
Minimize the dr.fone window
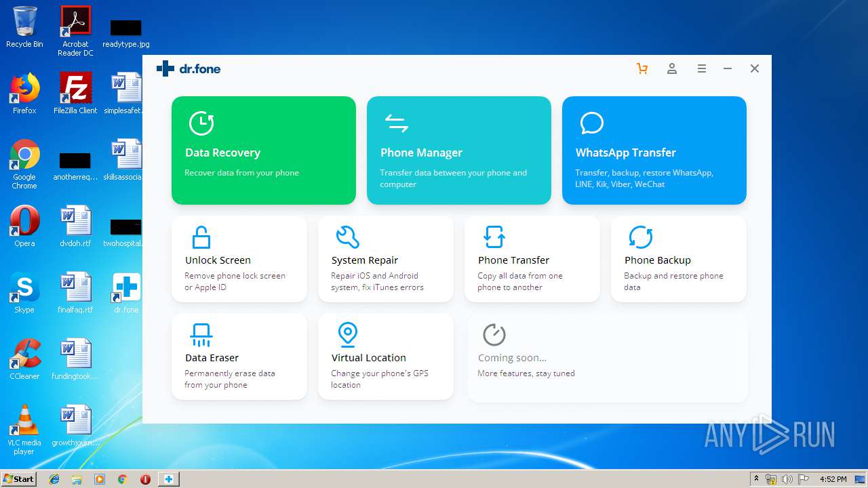click(728, 68)
